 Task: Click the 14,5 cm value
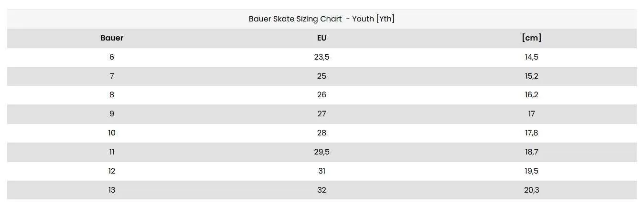coord(531,57)
